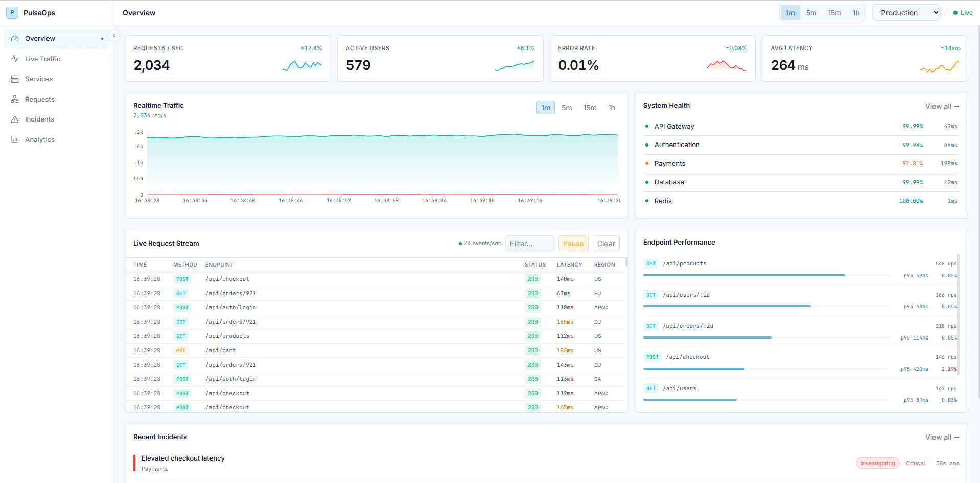The image size is (980, 483).
Task: Click the Live Traffic pulse icon
Action: (15, 59)
